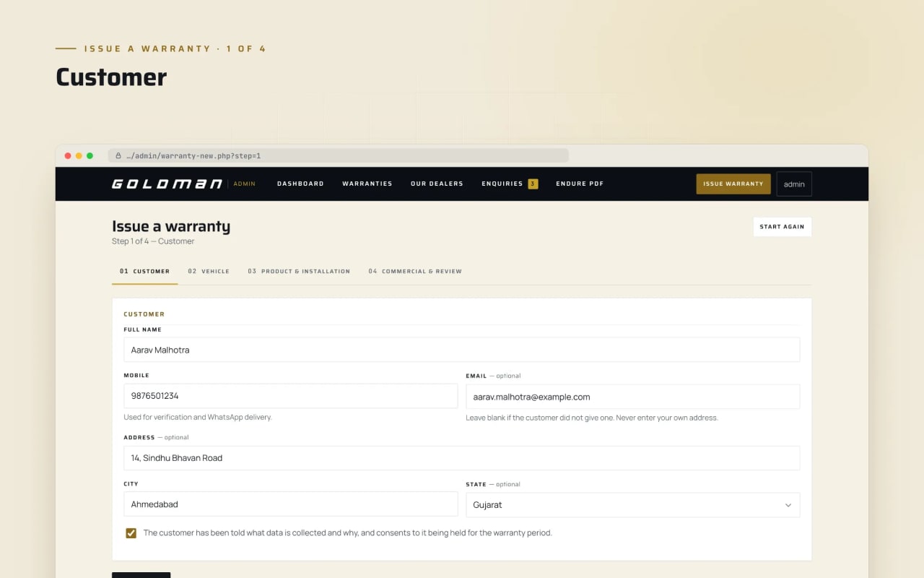Click the Issue Warranty button
This screenshot has height=578, width=924.
pos(733,184)
